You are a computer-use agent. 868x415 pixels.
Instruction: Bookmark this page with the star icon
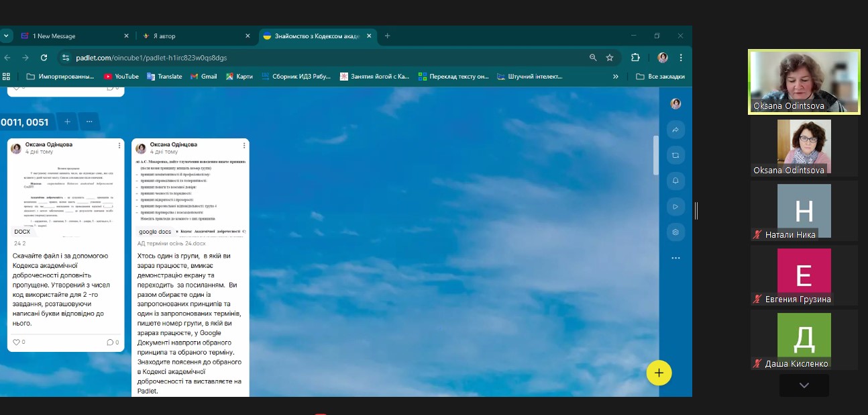pyautogui.click(x=610, y=58)
